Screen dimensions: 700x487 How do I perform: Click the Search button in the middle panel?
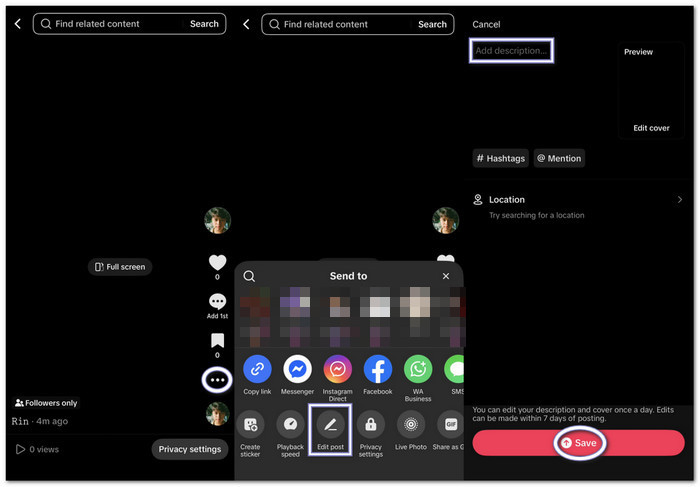[432, 24]
